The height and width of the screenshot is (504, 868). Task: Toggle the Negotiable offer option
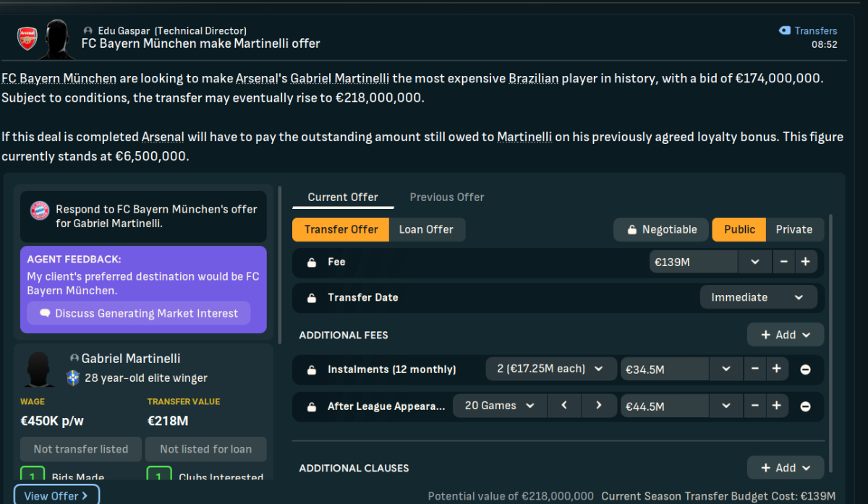[x=660, y=229]
